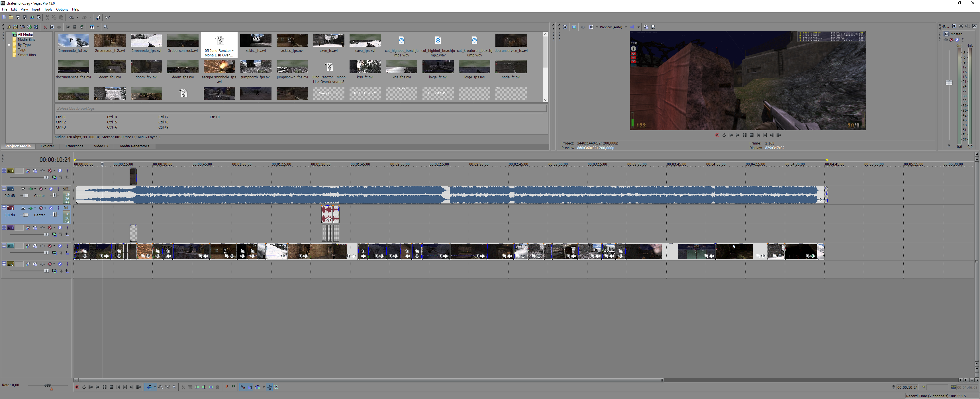980x399 pixels.
Task: Click the Split event icon
Action: (x=211, y=387)
